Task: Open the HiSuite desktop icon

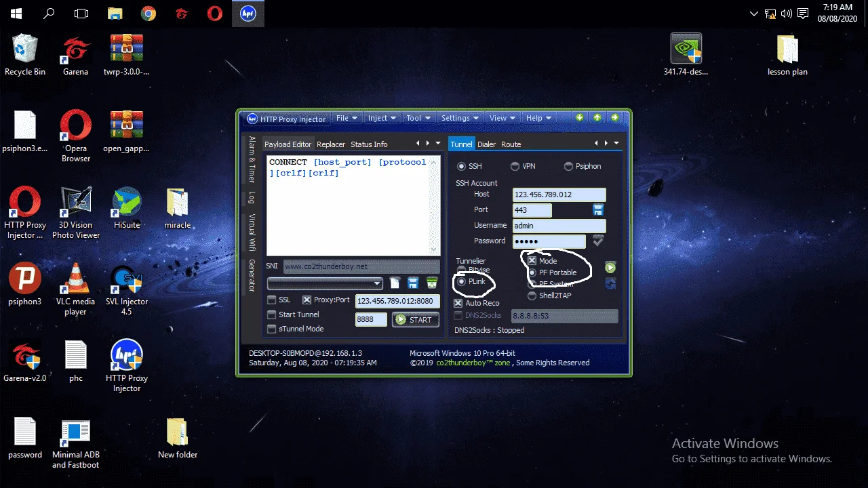Action: (x=127, y=208)
